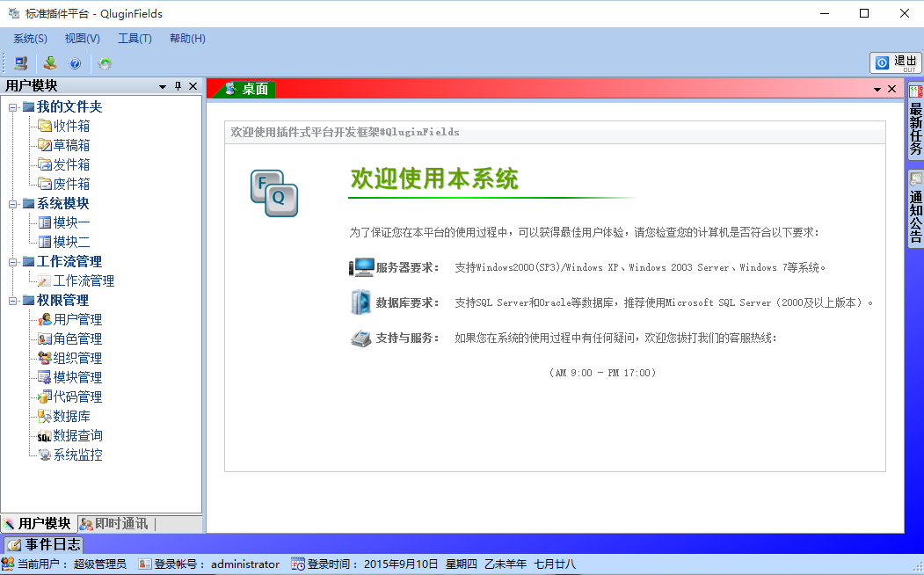Image resolution: width=924 pixels, height=575 pixels.
Task: Click the 模块管理 icon in tree
Action: click(x=45, y=377)
